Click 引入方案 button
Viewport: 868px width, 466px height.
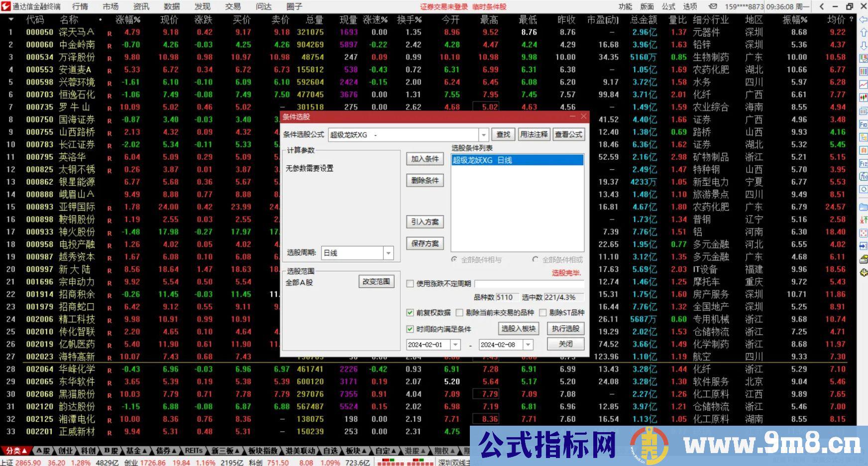425,222
